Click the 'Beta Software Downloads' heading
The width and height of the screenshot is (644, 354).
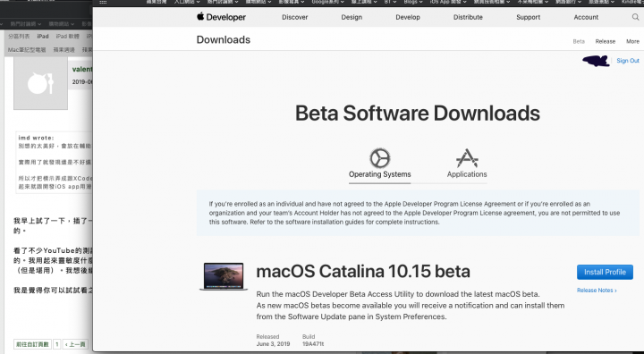[x=418, y=113]
